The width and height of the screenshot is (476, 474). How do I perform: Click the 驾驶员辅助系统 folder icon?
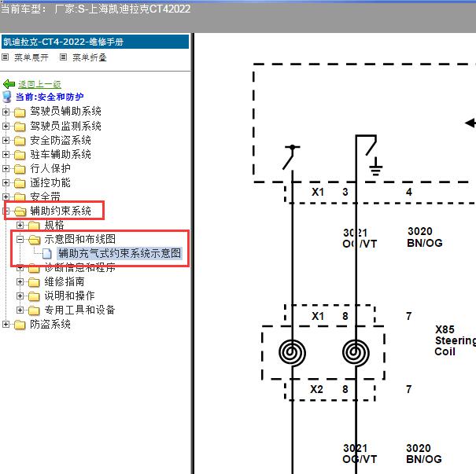pos(20,112)
